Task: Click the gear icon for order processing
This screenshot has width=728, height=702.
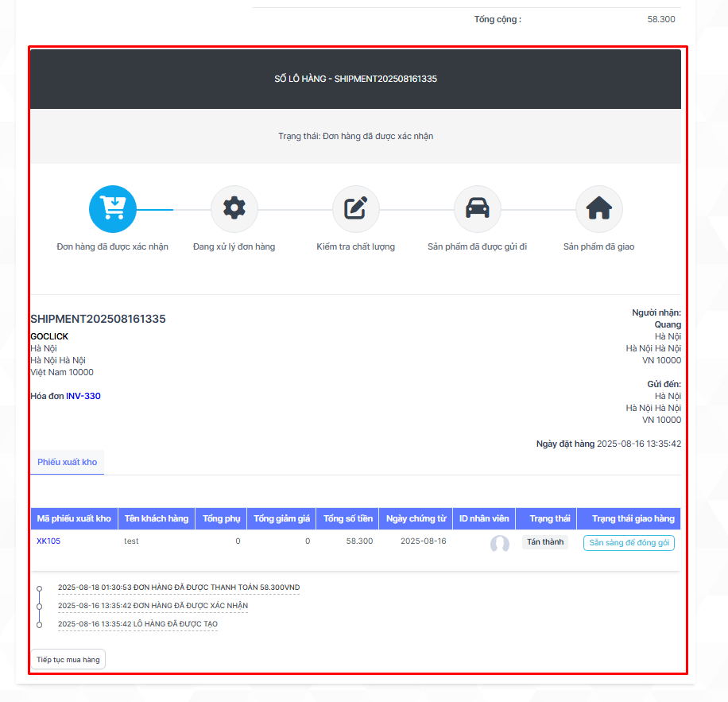Action: 234,209
